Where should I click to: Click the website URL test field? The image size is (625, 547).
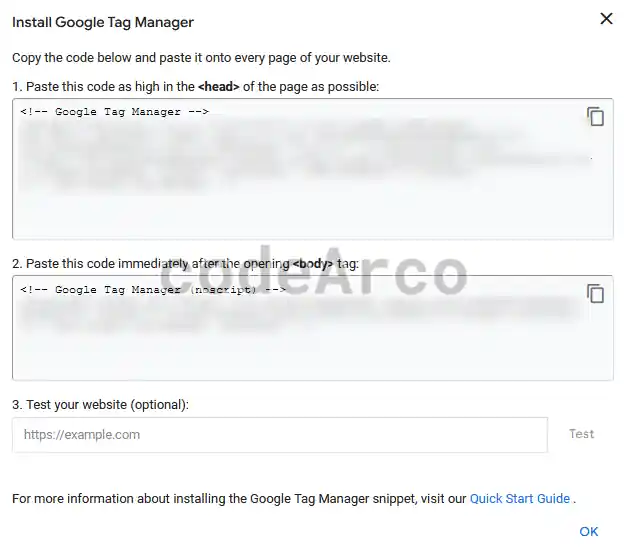[280, 435]
